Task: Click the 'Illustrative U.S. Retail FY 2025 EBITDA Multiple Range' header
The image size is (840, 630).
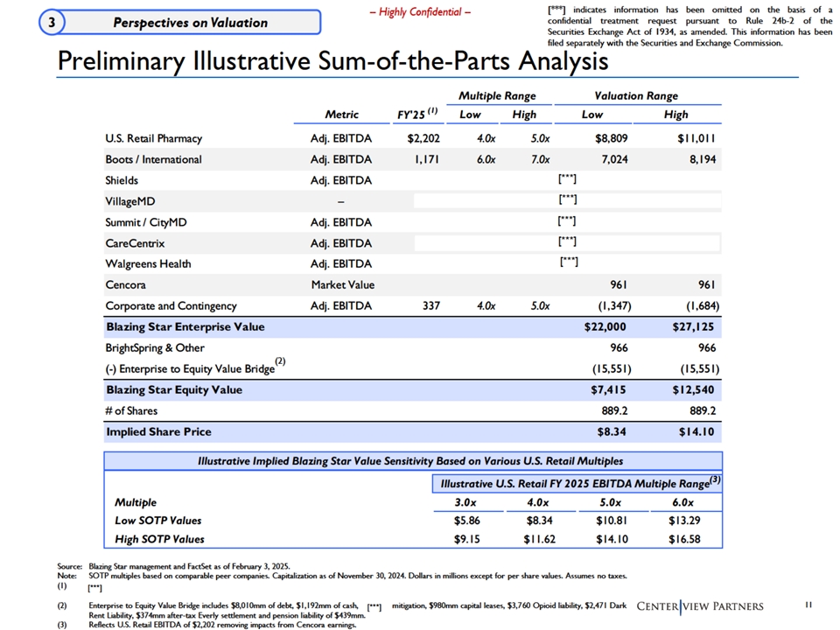Action: (577, 483)
